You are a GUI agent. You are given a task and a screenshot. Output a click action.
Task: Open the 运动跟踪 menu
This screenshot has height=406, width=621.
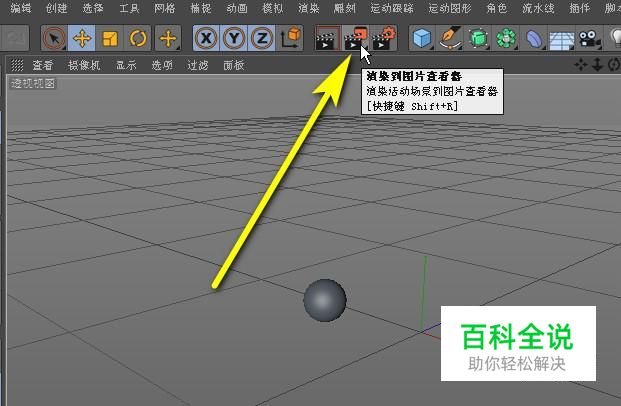point(392,8)
